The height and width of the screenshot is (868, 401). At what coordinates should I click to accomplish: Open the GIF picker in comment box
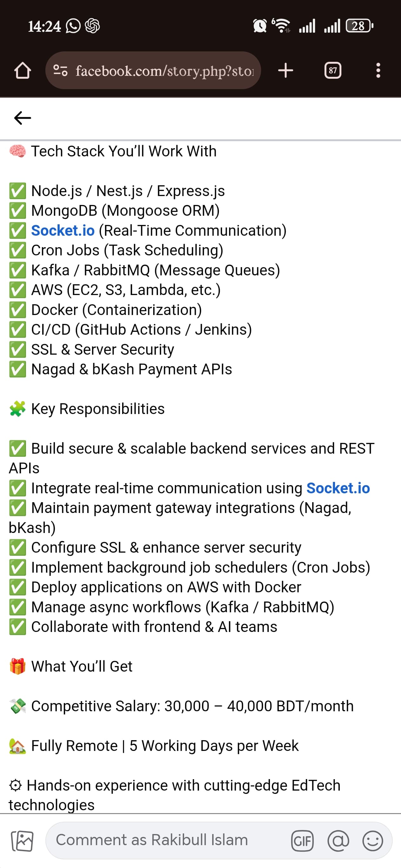(302, 841)
